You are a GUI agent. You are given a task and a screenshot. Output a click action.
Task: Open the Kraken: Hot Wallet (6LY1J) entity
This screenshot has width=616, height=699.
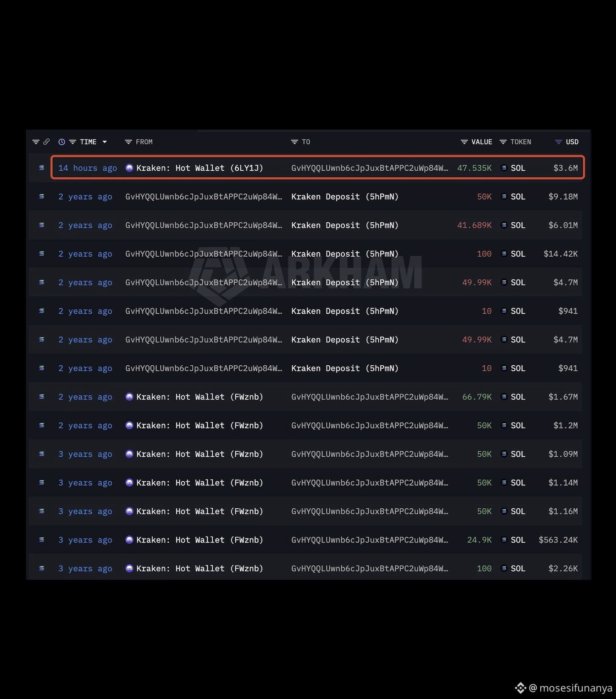[200, 168]
